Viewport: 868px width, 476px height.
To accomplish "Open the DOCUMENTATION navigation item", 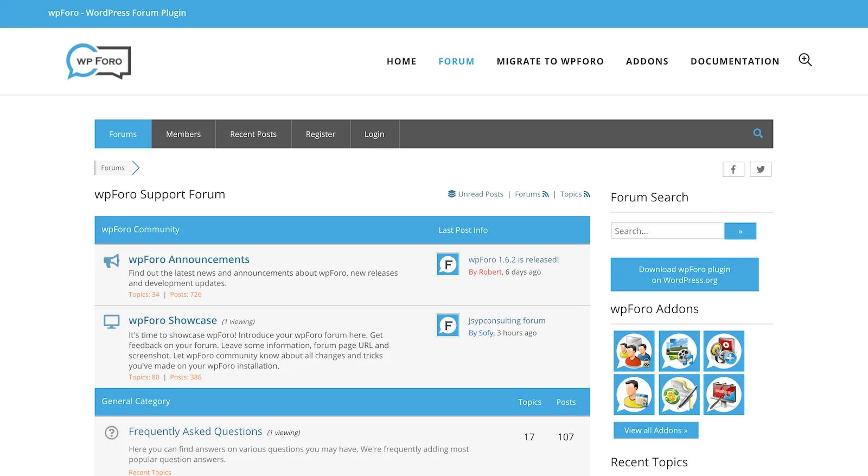I will point(735,61).
